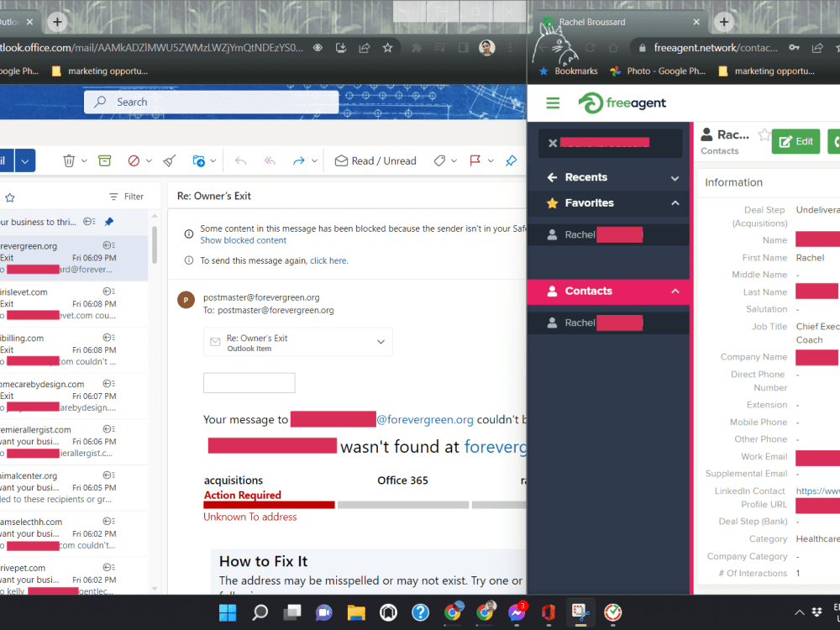Open Messenger icon with 3 badge in taskbar

click(x=517, y=612)
